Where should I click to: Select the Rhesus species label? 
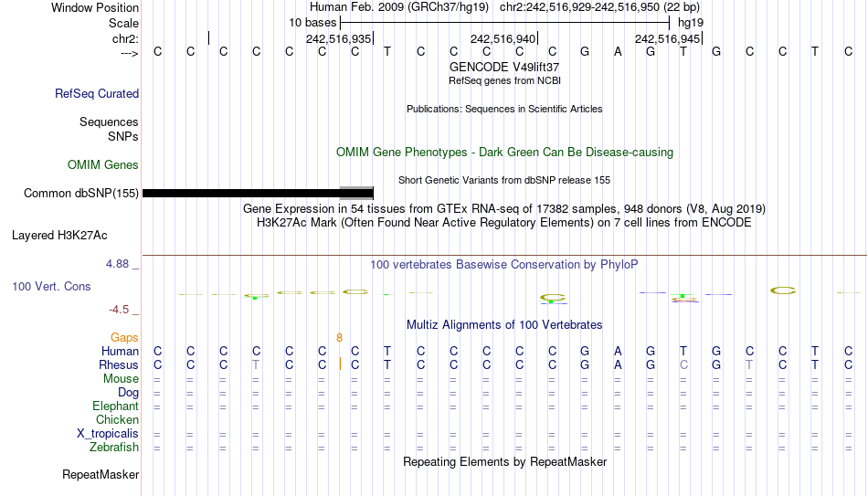click(119, 364)
